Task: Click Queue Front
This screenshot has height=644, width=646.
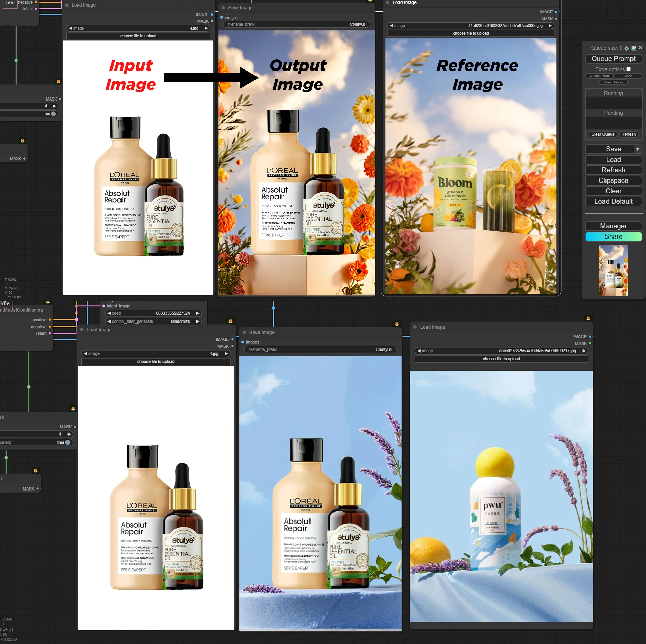Action: [599, 76]
